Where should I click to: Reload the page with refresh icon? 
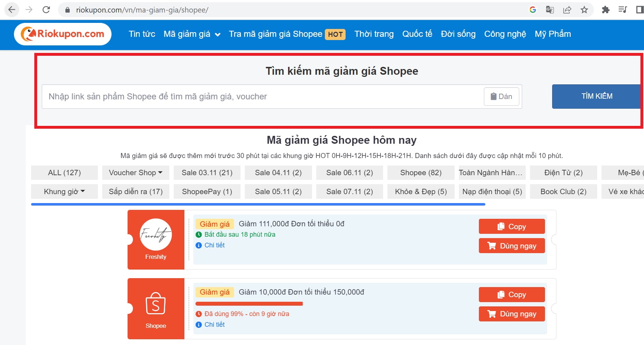click(x=46, y=10)
